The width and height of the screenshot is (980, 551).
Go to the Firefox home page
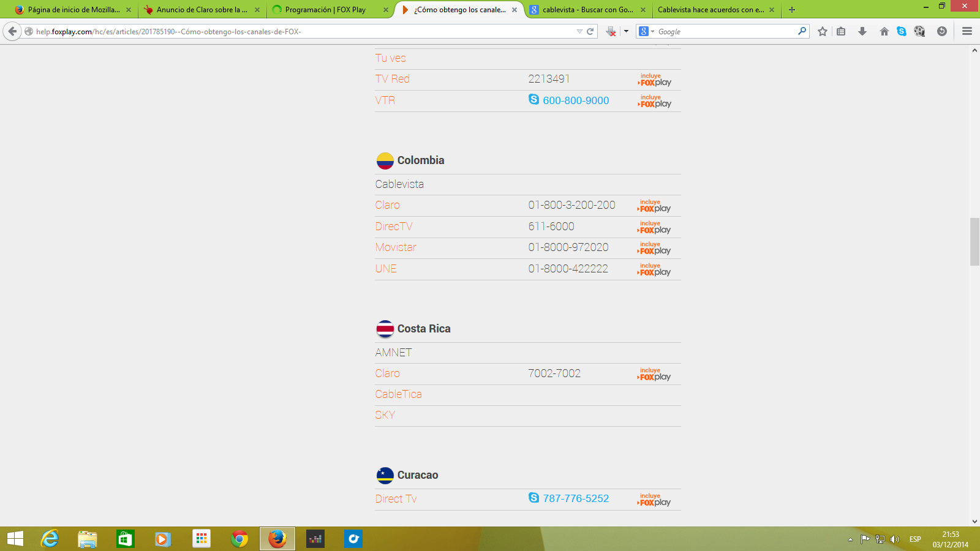tap(884, 31)
